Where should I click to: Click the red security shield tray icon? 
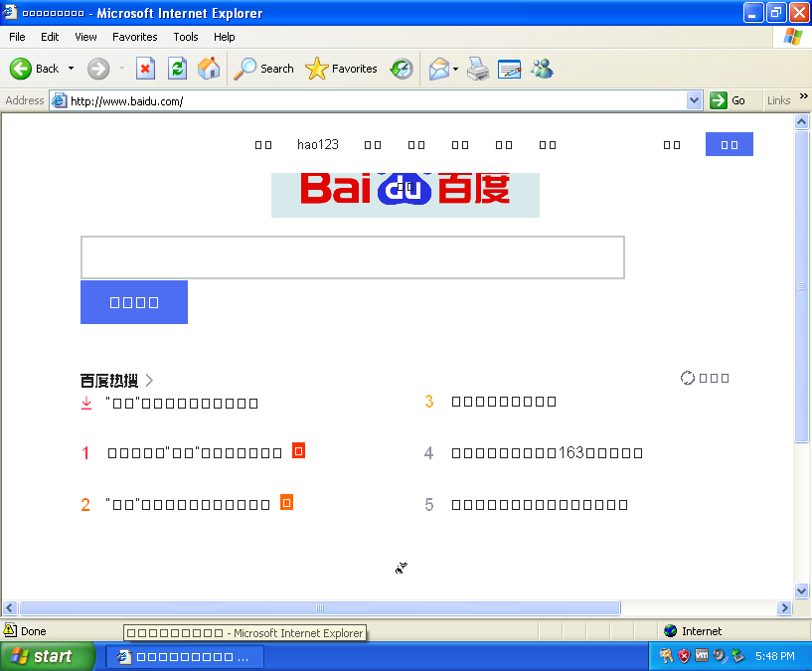point(684,656)
